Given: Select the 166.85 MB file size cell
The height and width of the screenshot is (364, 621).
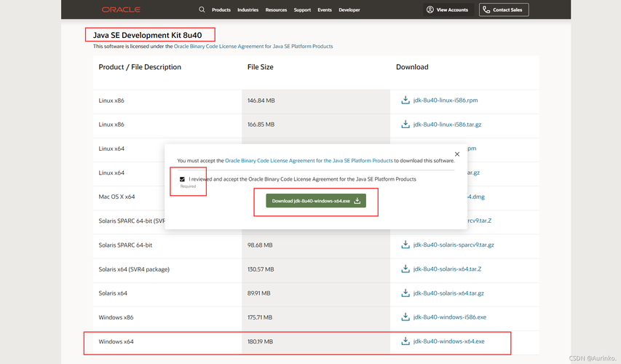Looking at the screenshot, I should point(316,124).
